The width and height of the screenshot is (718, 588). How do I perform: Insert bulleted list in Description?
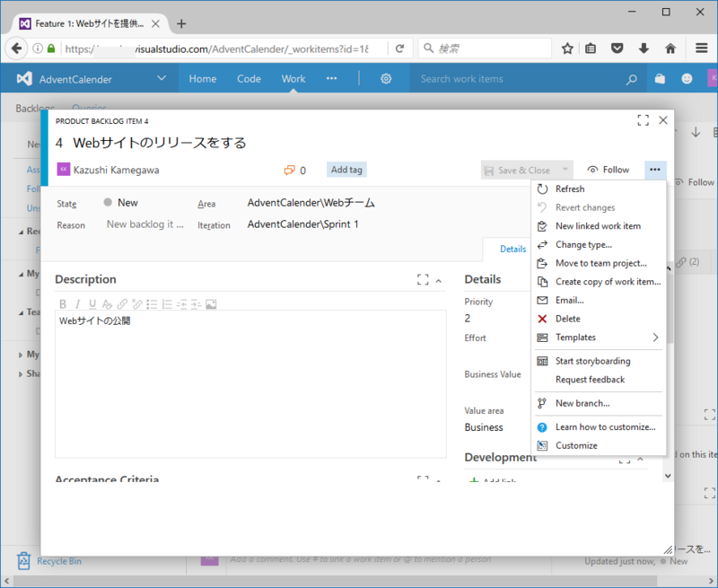152,304
